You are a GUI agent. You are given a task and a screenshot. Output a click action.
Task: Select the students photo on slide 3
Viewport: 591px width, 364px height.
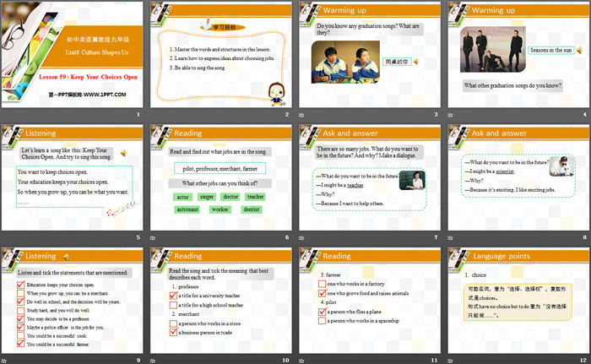[x=344, y=62]
